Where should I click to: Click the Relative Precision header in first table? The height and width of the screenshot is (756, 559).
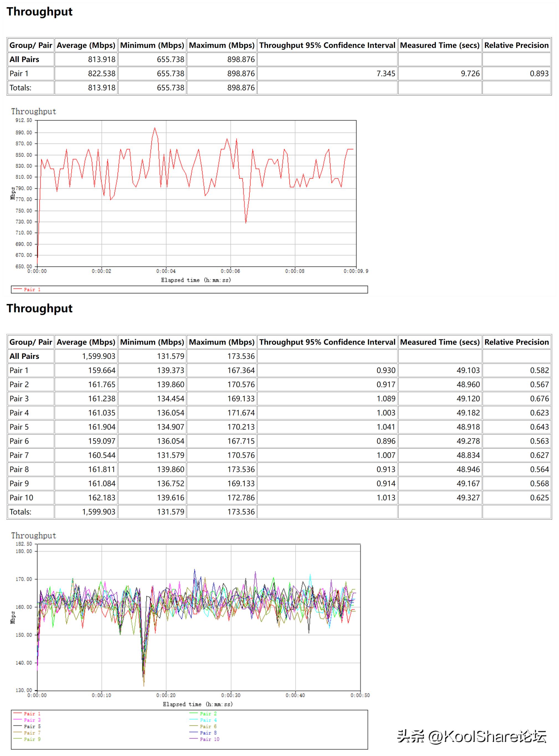pyautogui.click(x=516, y=45)
